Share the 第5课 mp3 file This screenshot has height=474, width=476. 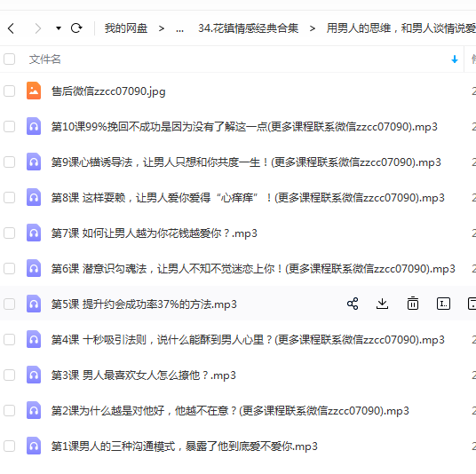click(x=353, y=304)
